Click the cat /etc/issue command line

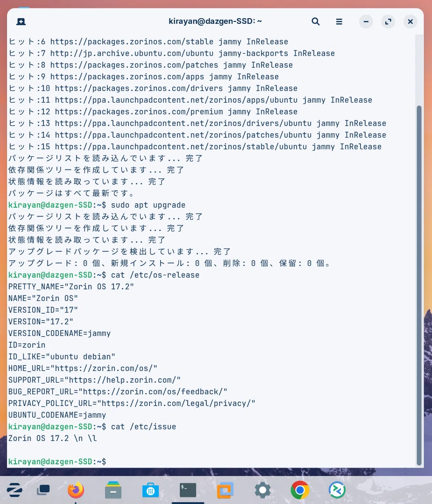[92, 427]
